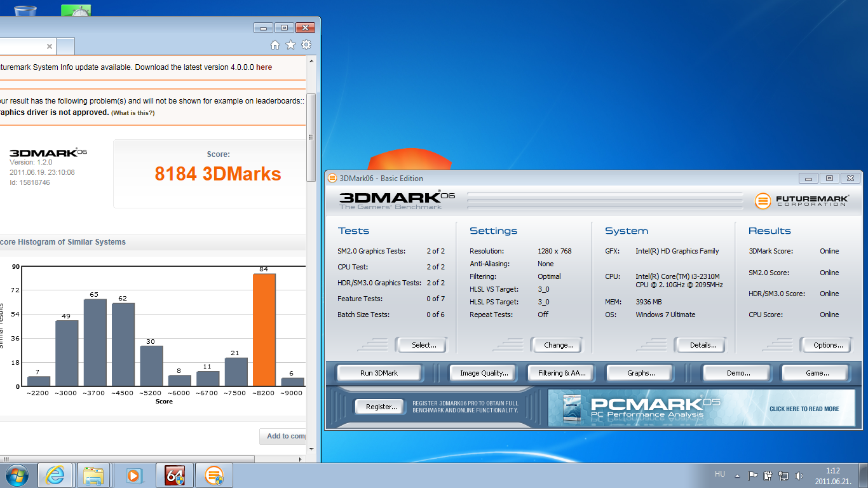Screen dimensions: 868x488
Task: Click the browser vertical scrollbar thumb
Action: click(x=311, y=137)
